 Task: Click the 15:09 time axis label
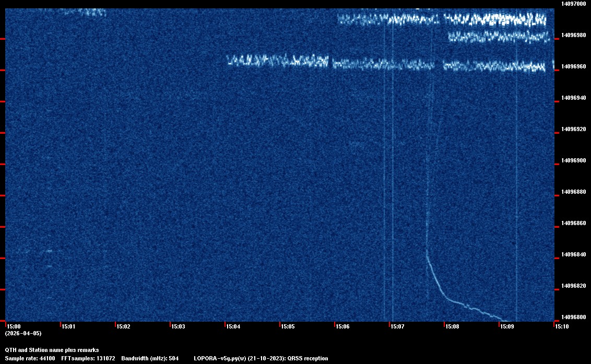tap(506, 326)
